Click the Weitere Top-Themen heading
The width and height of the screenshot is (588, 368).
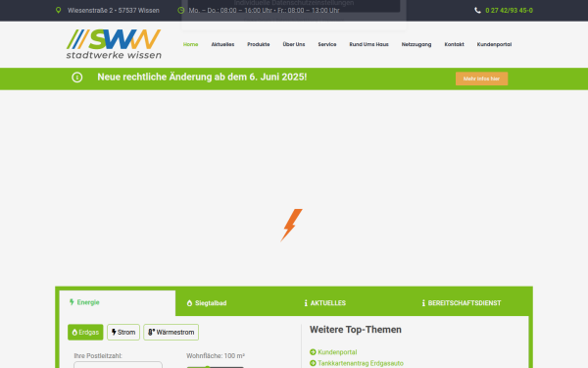click(356, 330)
